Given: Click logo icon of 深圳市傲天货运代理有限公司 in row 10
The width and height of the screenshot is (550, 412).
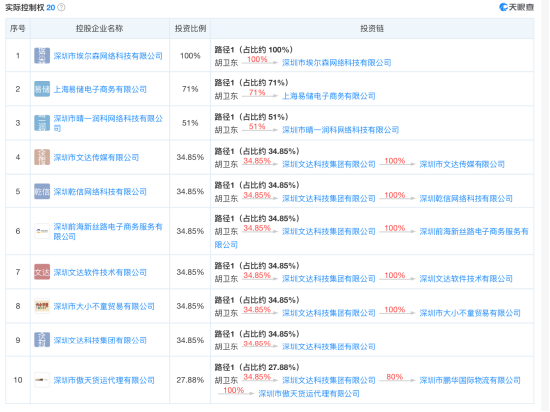Looking at the screenshot, I should click(42, 380).
